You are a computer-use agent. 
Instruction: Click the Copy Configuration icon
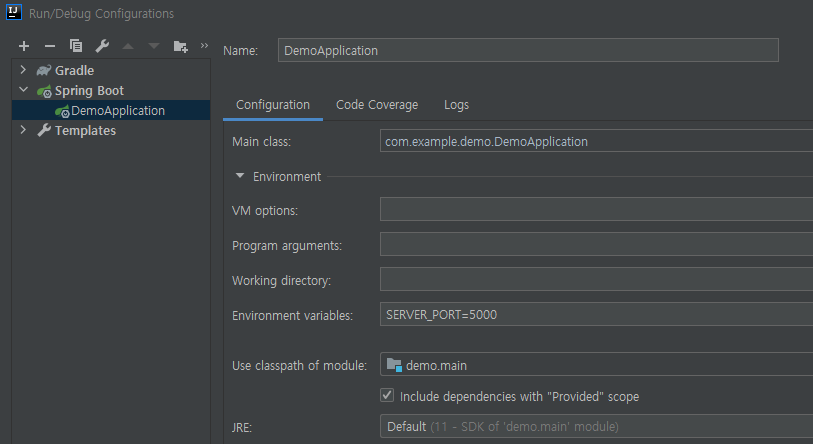tap(76, 46)
